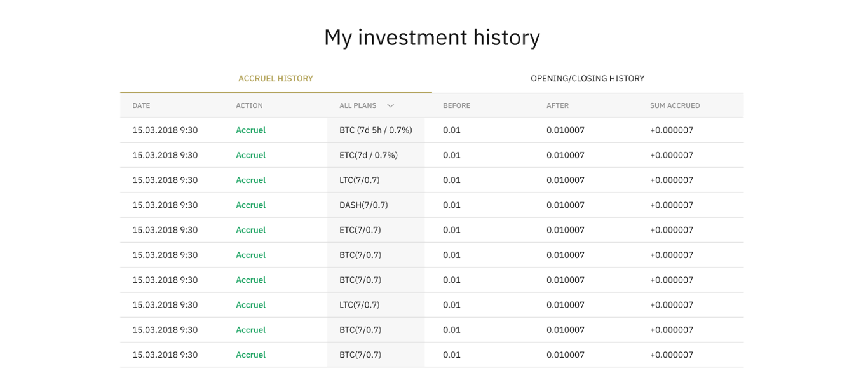Click Accruel link in the last row
The image size is (868, 387).
(x=250, y=355)
